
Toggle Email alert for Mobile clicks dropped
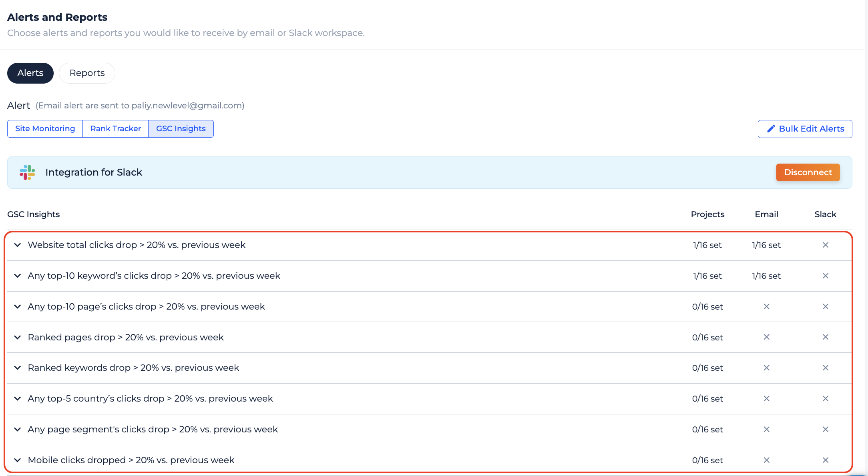click(766, 460)
